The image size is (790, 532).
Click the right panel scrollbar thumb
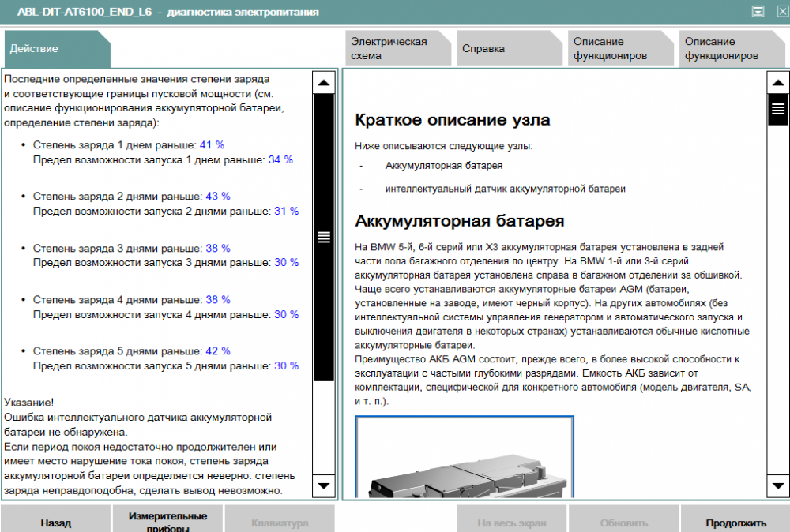point(778,110)
